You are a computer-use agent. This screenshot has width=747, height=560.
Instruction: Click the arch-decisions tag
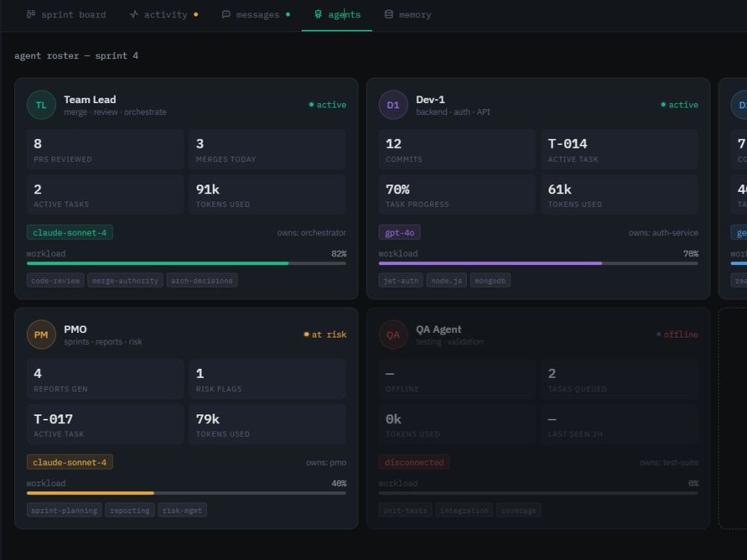point(202,281)
